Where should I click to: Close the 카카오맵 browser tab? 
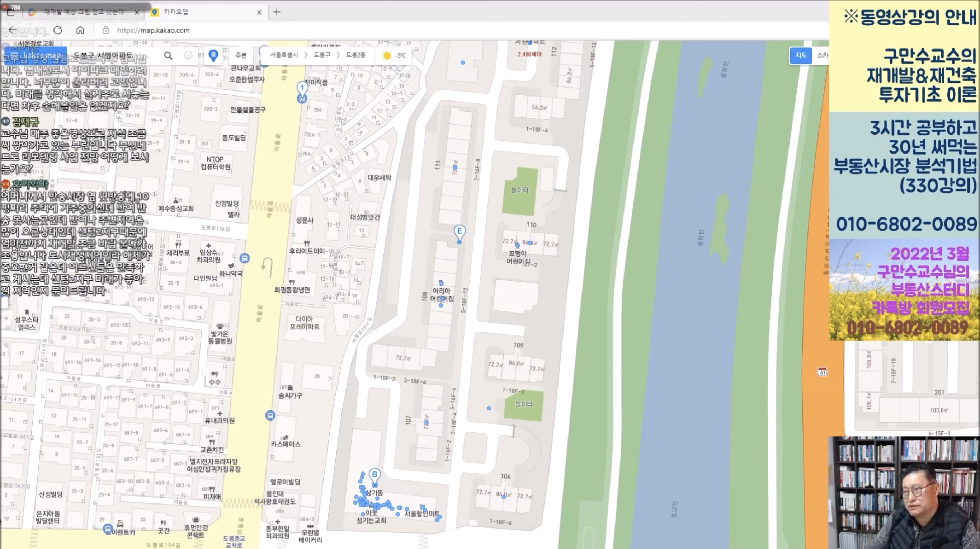click(x=259, y=12)
